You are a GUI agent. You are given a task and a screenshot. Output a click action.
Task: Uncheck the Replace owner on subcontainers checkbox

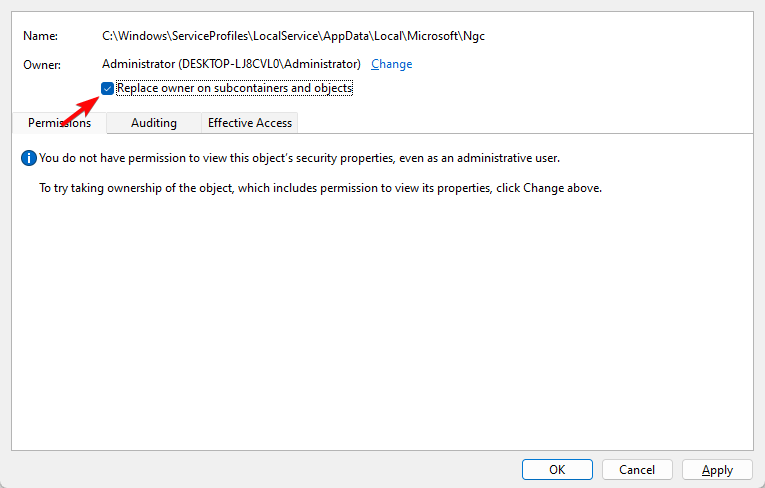[108, 89]
